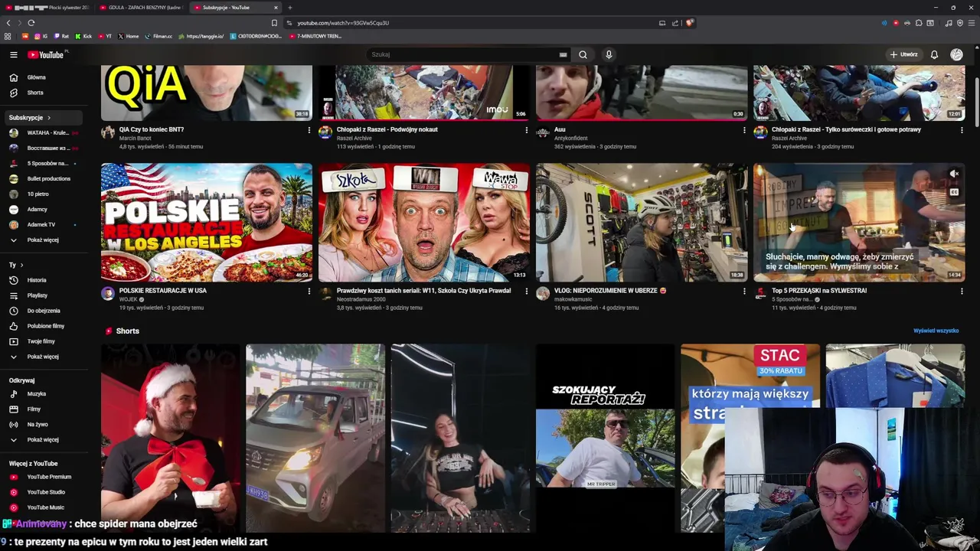Play the Scott bike shop vlog thumbnail
The width and height of the screenshot is (980, 551).
[x=642, y=222]
